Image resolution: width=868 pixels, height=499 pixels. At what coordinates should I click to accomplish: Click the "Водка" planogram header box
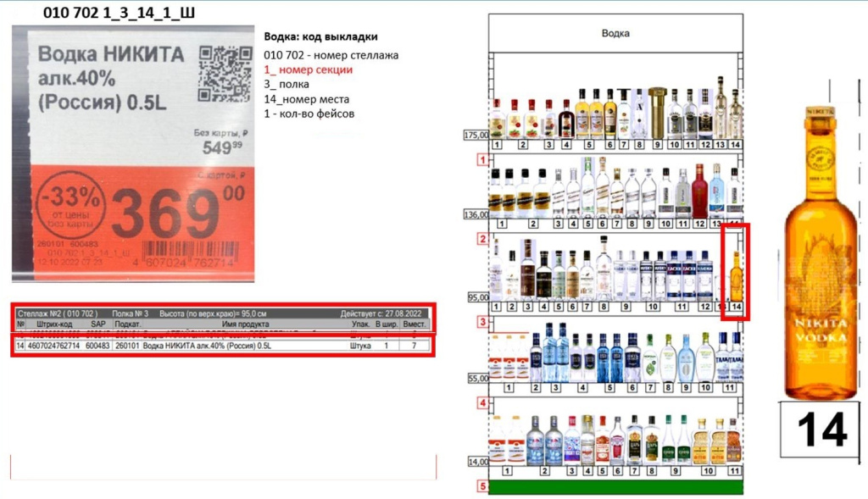click(615, 33)
